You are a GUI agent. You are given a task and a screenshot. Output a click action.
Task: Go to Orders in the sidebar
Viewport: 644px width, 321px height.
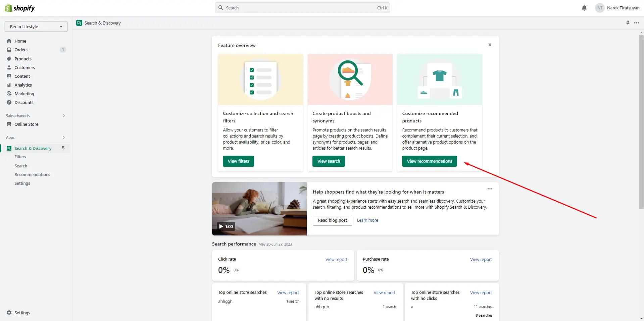(21, 50)
